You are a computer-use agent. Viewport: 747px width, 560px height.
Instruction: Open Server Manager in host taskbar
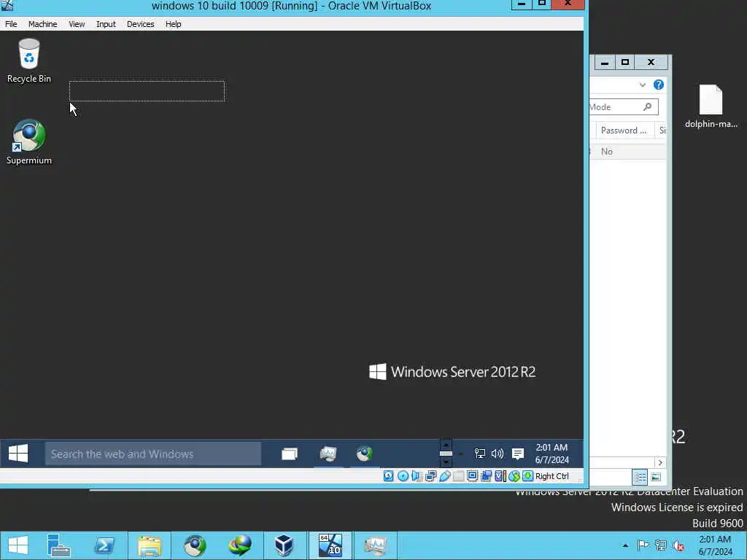(x=59, y=545)
